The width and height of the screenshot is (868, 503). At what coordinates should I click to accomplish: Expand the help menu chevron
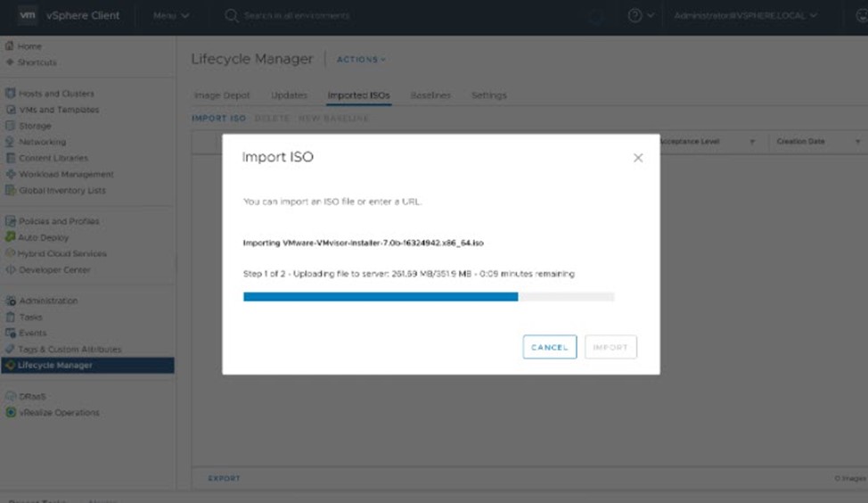point(651,15)
